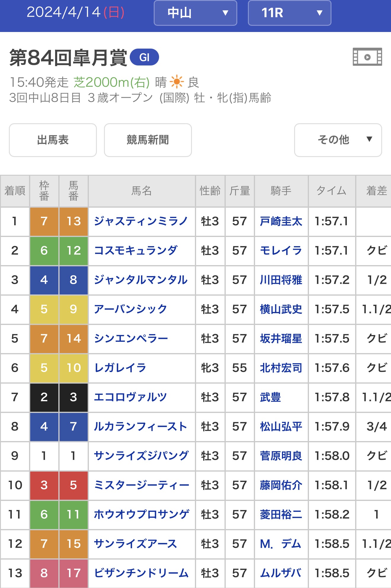Open the 中山 racecourse dropdown
Screen dimensions: 391x588
coord(195,13)
